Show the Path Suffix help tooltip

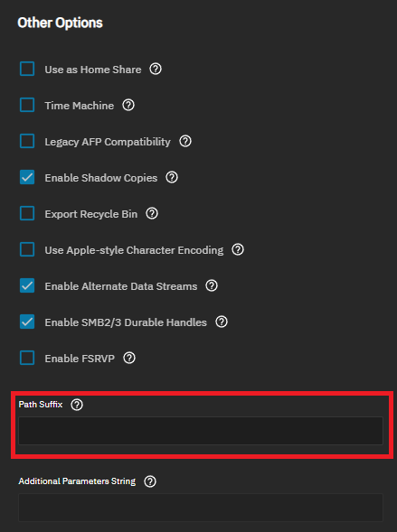point(77,405)
